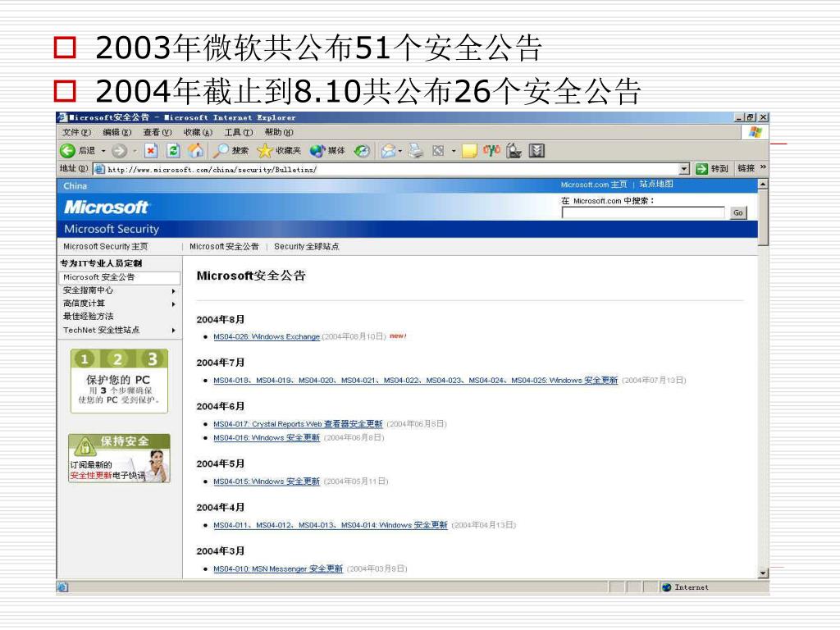
Task: Open the 工具(T) menu
Action: [x=238, y=132]
